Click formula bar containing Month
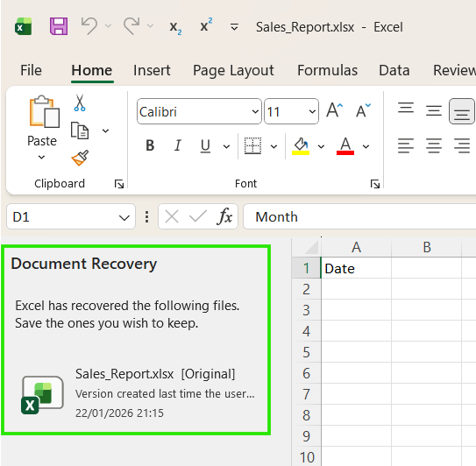This screenshot has height=466, width=476. pos(359,216)
